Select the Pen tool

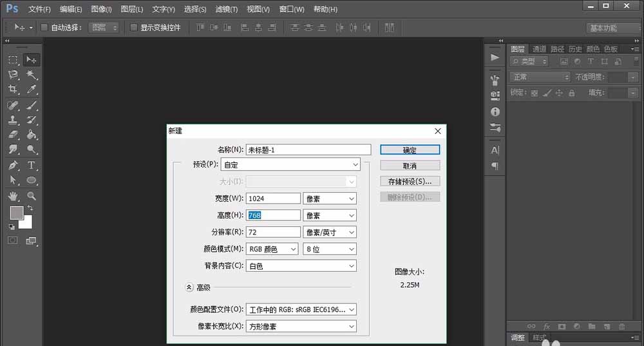(13, 165)
